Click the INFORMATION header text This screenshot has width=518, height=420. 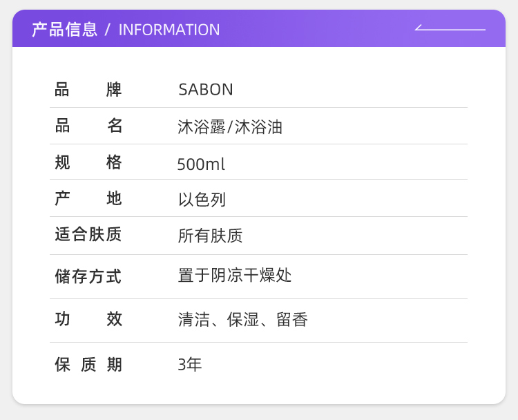tap(169, 30)
